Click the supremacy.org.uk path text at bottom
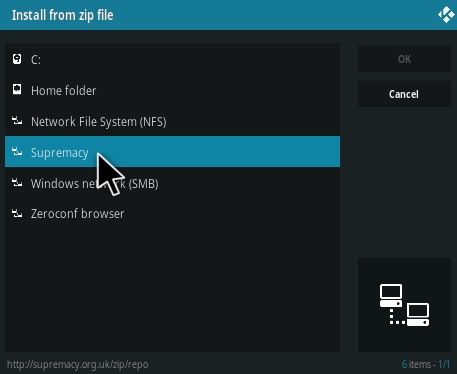This screenshot has height=374, width=457. tap(78, 364)
